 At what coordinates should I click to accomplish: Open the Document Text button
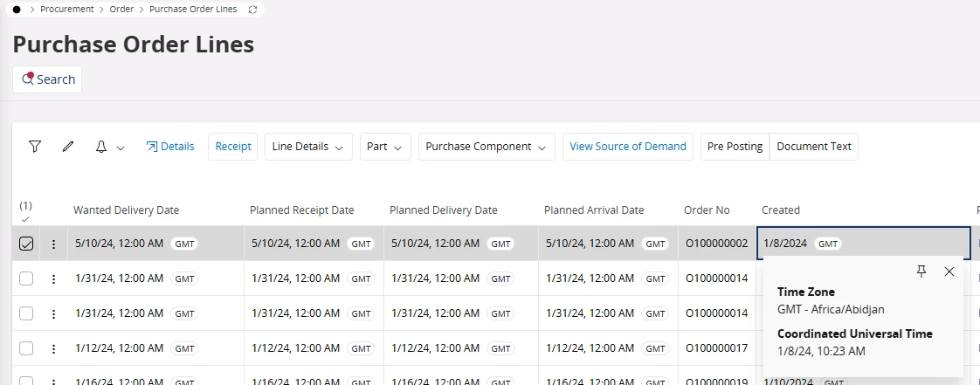point(814,147)
